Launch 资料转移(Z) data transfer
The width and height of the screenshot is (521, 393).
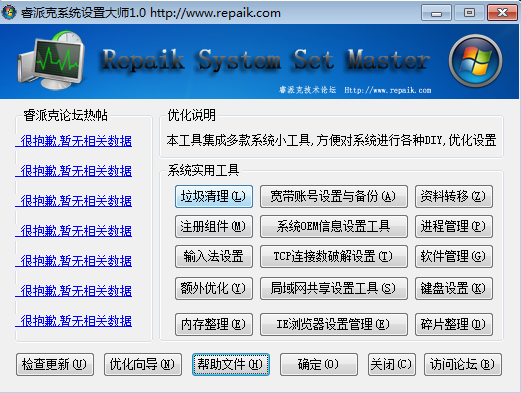(x=454, y=197)
